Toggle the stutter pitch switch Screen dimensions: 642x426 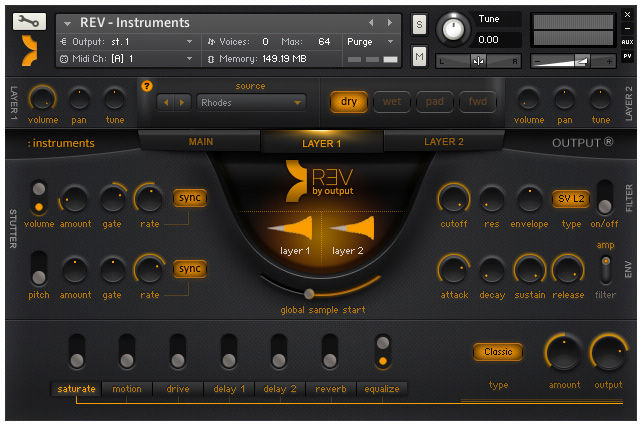click(39, 269)
